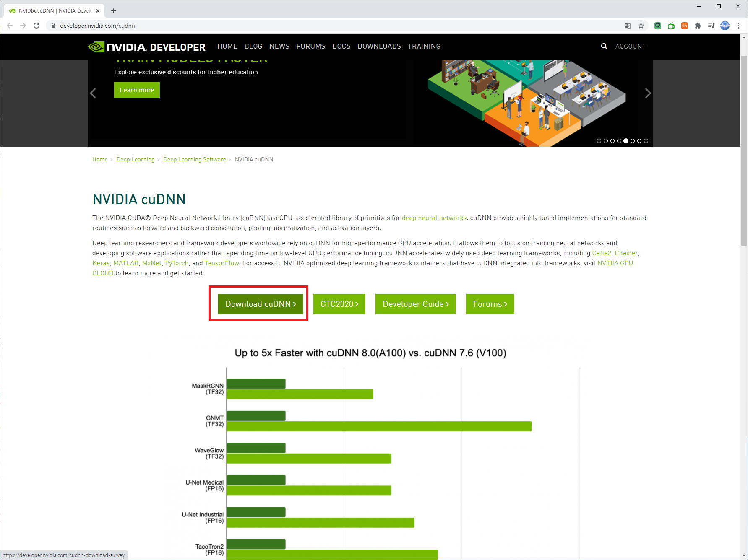
Task: Select the first carousel dot
Action: (599, 141)
